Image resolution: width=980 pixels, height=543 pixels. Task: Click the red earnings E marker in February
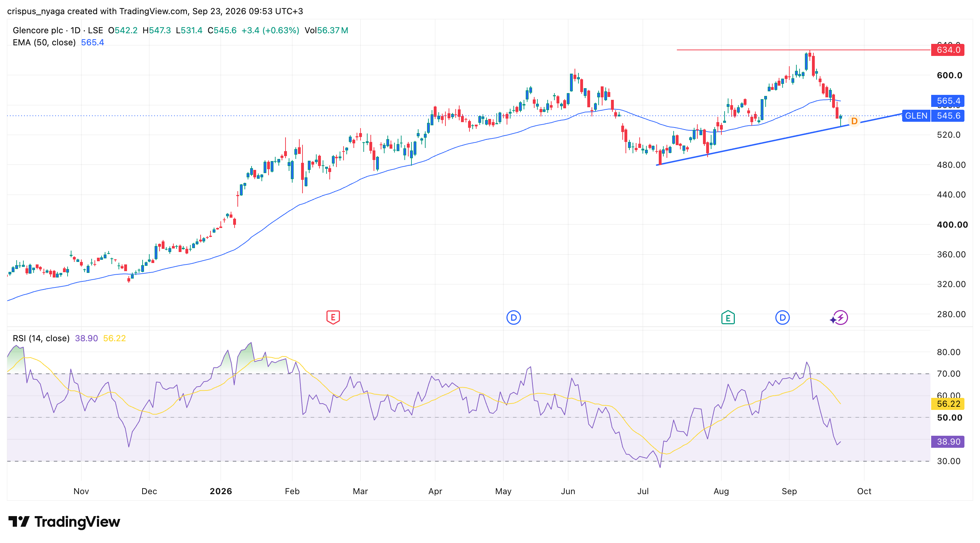pos(333,318)
